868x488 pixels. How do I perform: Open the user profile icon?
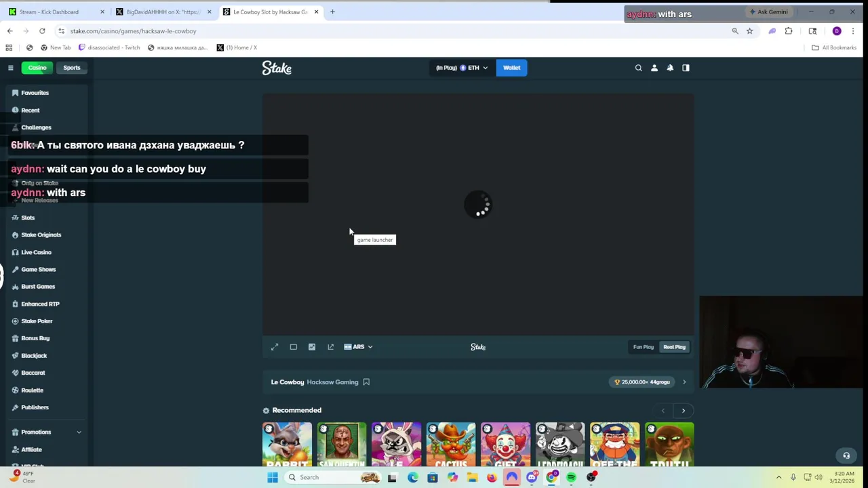click(654, 68)
